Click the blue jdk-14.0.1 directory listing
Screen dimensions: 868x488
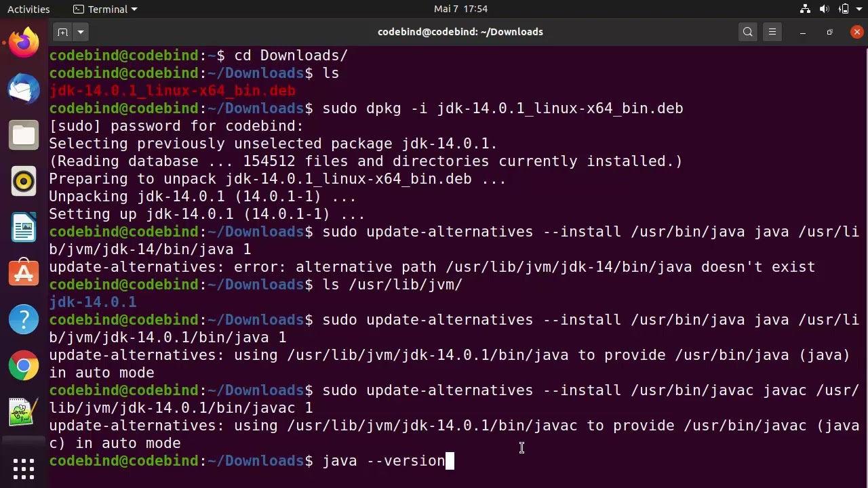93,302
